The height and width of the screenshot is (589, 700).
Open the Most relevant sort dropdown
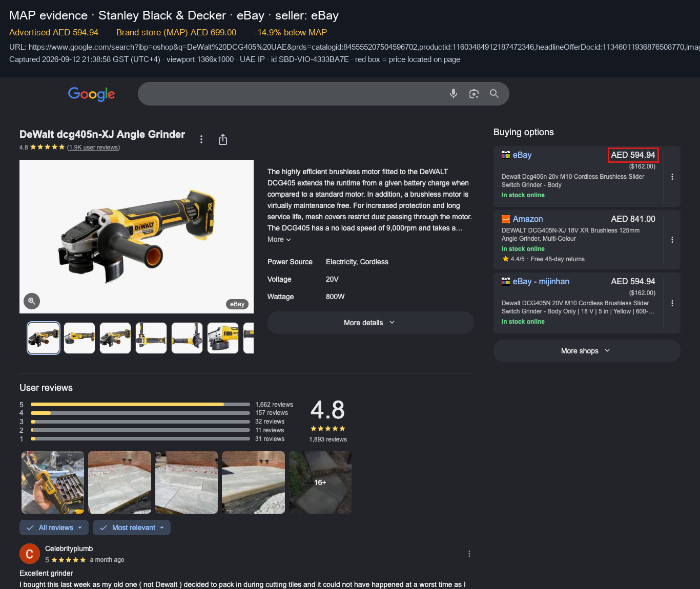click(132, 528)
